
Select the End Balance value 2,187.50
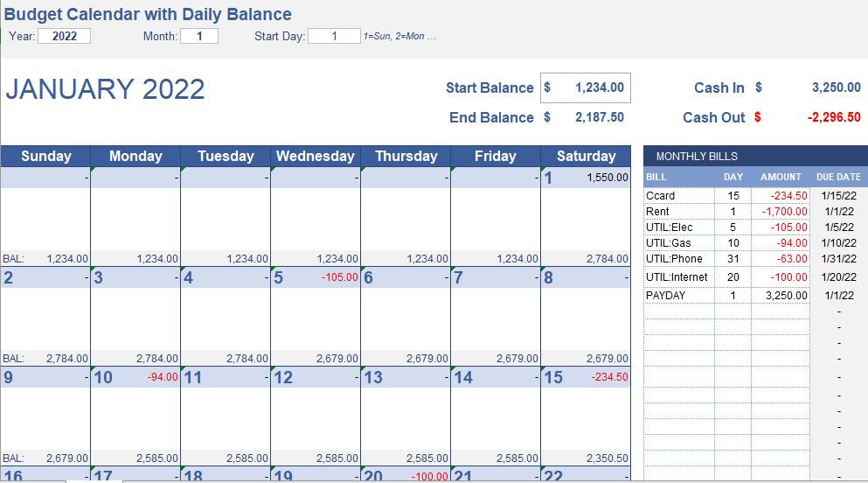(599, 117)
